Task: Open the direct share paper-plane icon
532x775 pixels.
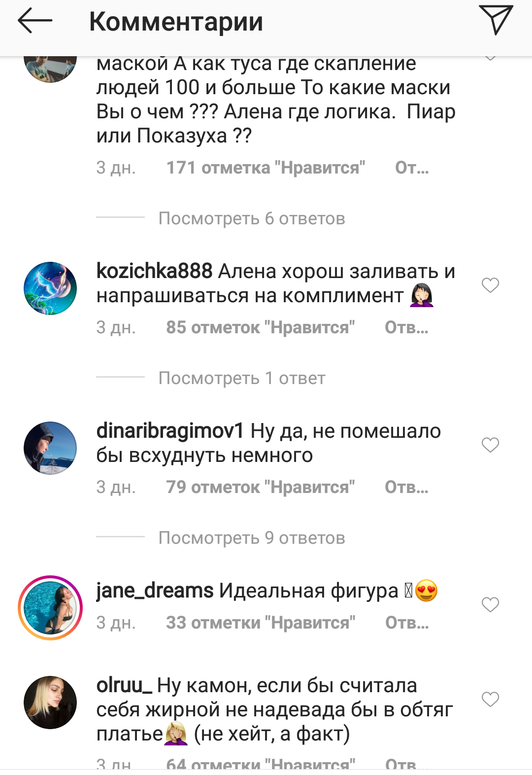Action: tap(496, 20)
